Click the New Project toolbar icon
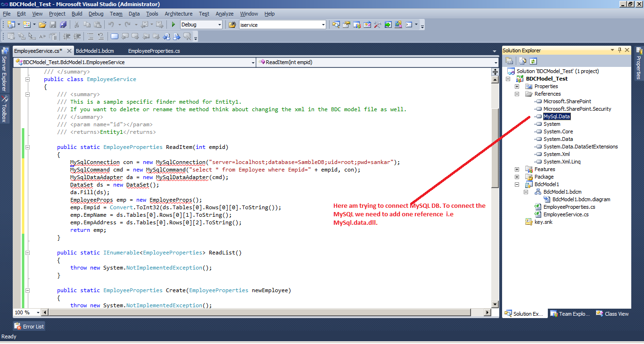The image size is (644, 344). 11,25
